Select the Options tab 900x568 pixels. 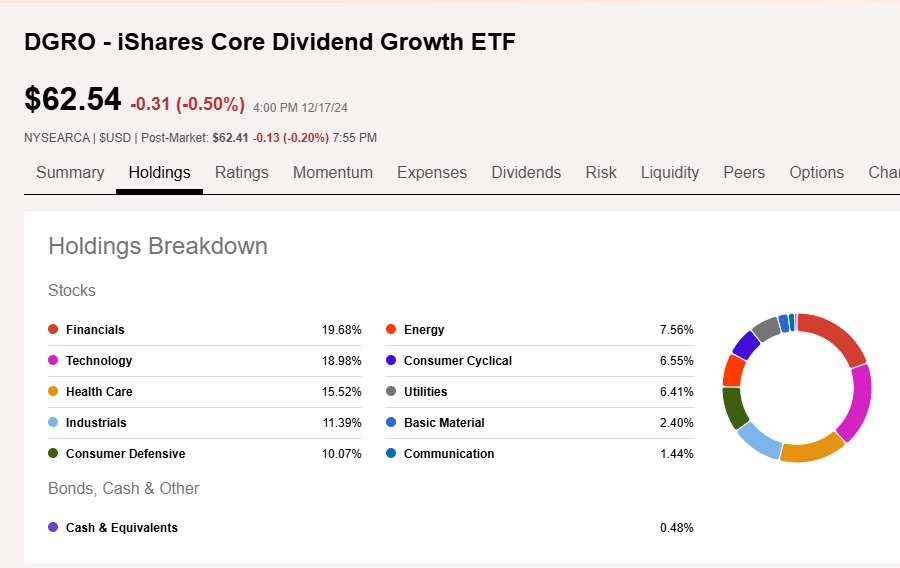(x=817, y=172)
